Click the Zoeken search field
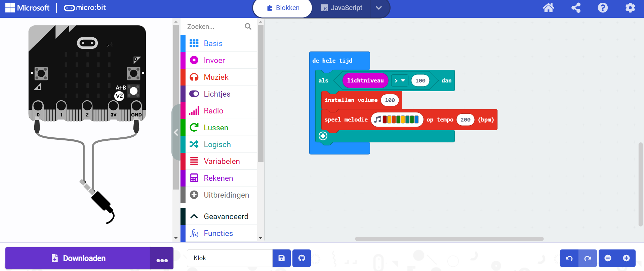Viewport: 644px width, 271px height. tap(215, 26)
